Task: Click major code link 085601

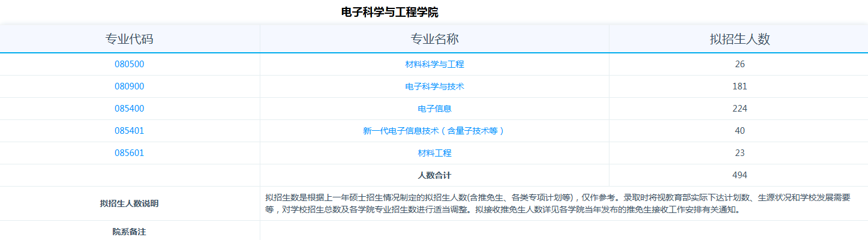Action: [130, 153]
